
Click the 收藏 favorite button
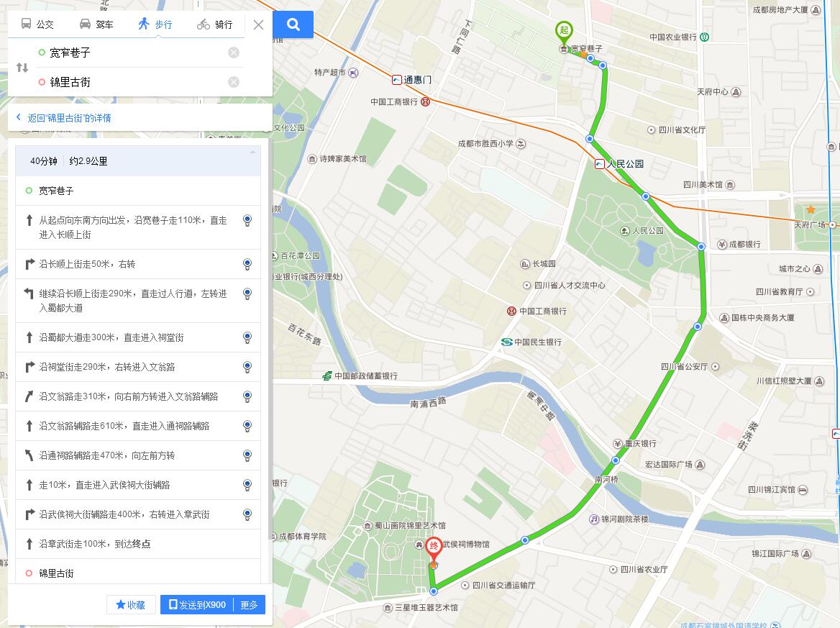131,605
